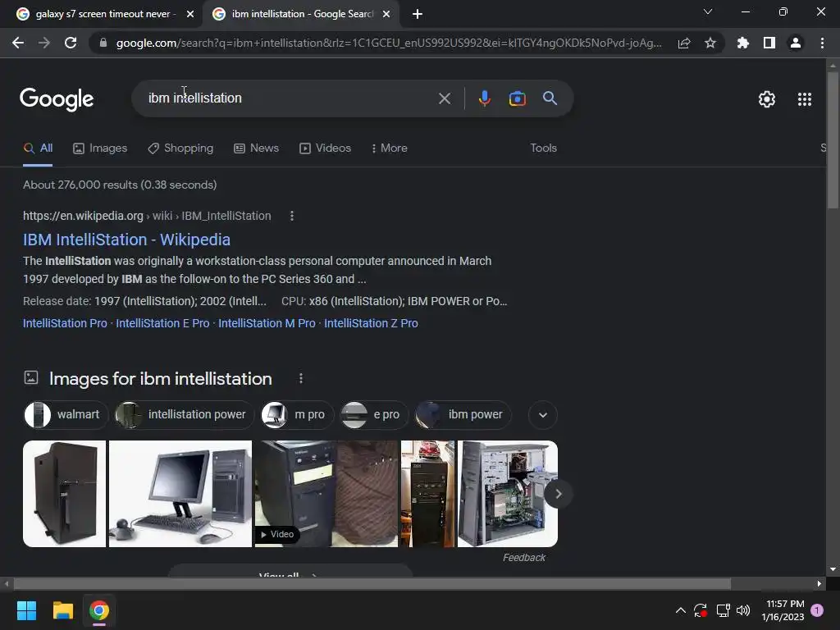Screen dimensions: 840x630
Task: Open the monitor and keyboard workstation thumbnail
Action: (180, 494)
